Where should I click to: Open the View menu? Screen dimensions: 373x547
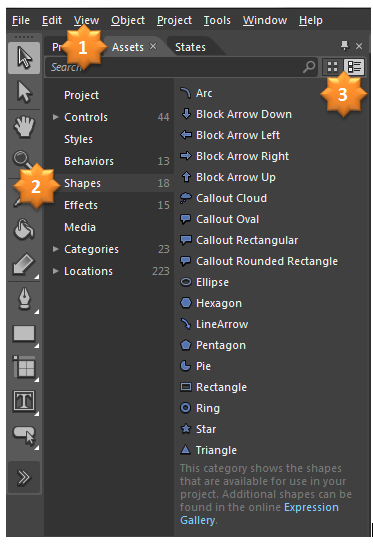[x=86, y=20]
